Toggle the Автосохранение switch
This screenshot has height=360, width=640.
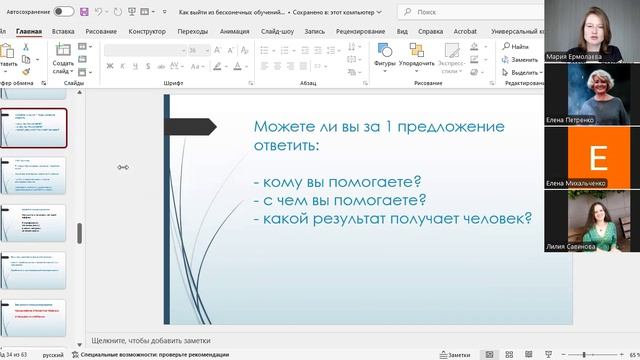(64, 11)
